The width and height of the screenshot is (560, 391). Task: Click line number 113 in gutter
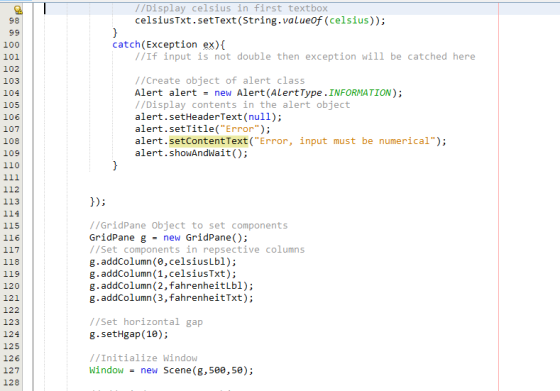pos(11,202)
